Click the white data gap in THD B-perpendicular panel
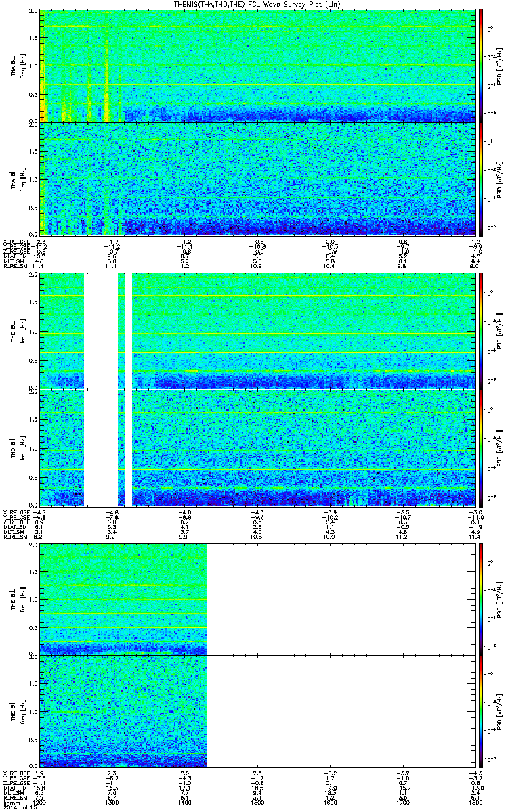Screen dimensions: 508x812 pos(100,330)
